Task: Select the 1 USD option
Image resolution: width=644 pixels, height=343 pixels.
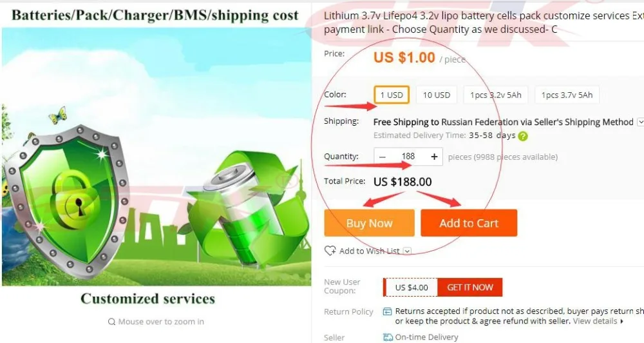Action: pos(392,95)
